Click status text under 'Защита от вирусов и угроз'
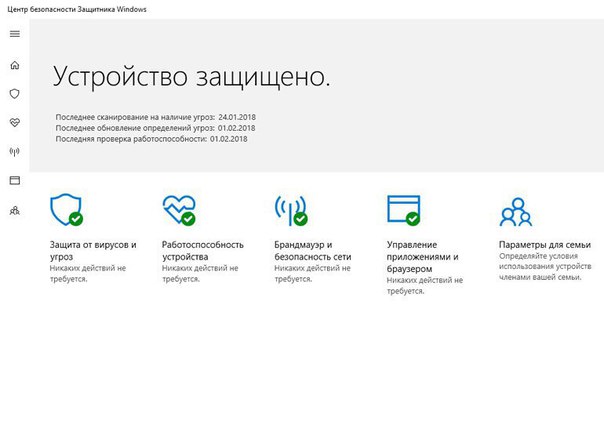The height and width of the screenshot is (428, 604). click(x=88, y=274)
